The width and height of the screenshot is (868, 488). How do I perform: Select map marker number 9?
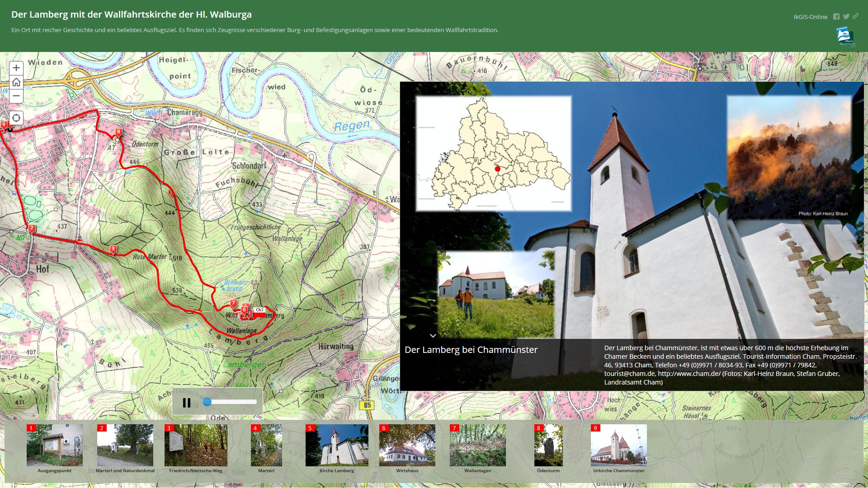click(4, 125)
